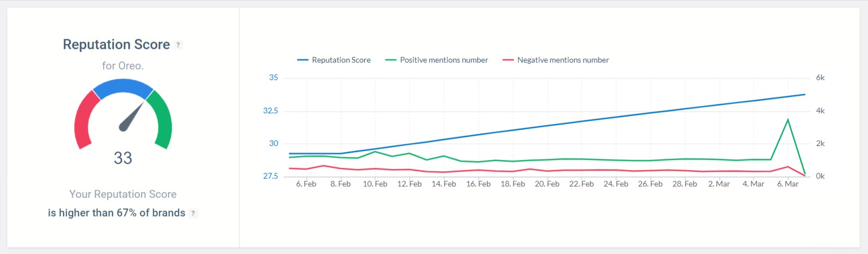This screenshot has width=868, height=254.
Task: Click the green peak near 6. Mar
Action: (x=787, y=119)
